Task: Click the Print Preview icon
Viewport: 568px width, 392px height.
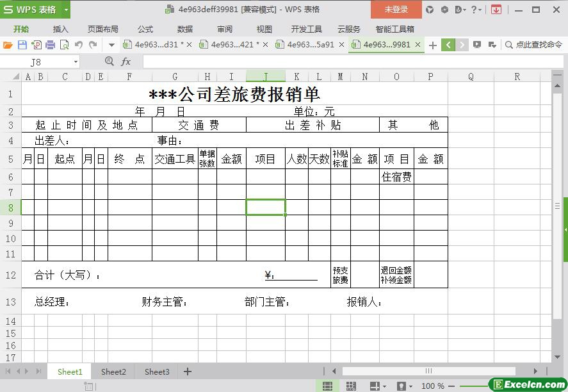Action: [65, 45]
